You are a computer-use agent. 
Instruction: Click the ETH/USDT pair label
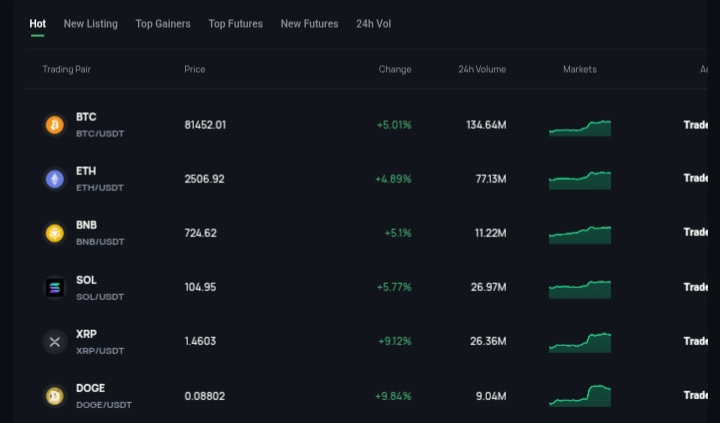pos(100,188)
